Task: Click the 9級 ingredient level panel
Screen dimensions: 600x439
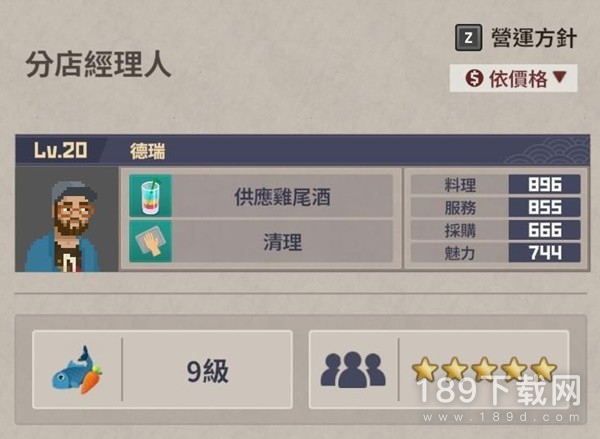Action: 163,370
